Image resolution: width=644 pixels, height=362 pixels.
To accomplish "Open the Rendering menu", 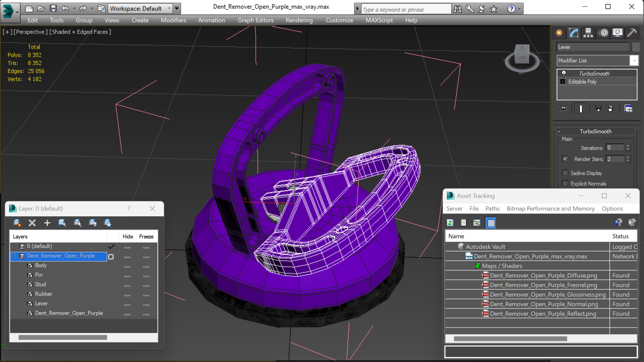I will coord(299,20).
